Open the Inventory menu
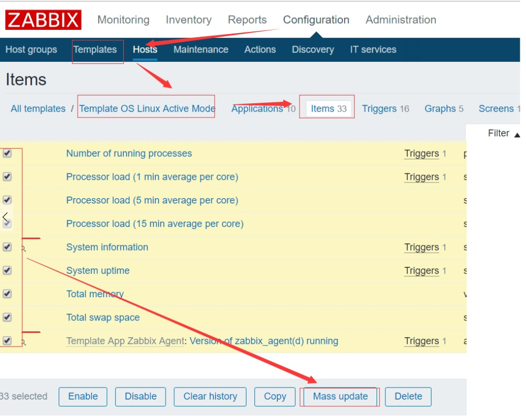This screenshot has height=420, width=526. [x=188, y=20]
